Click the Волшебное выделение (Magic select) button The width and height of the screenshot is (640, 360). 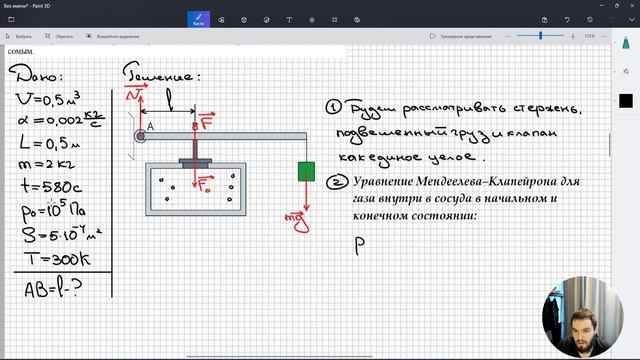click(x=113, y=36)
